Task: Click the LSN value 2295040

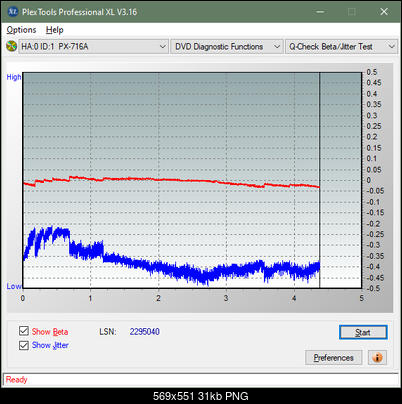Action: [145, 332]
